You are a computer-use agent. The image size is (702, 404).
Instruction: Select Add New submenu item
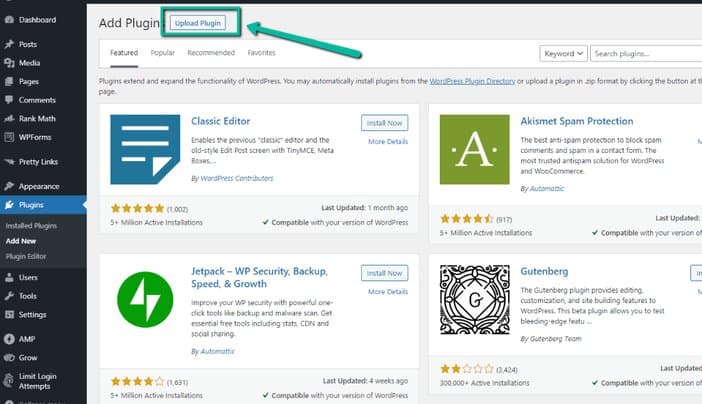(21, 241)
